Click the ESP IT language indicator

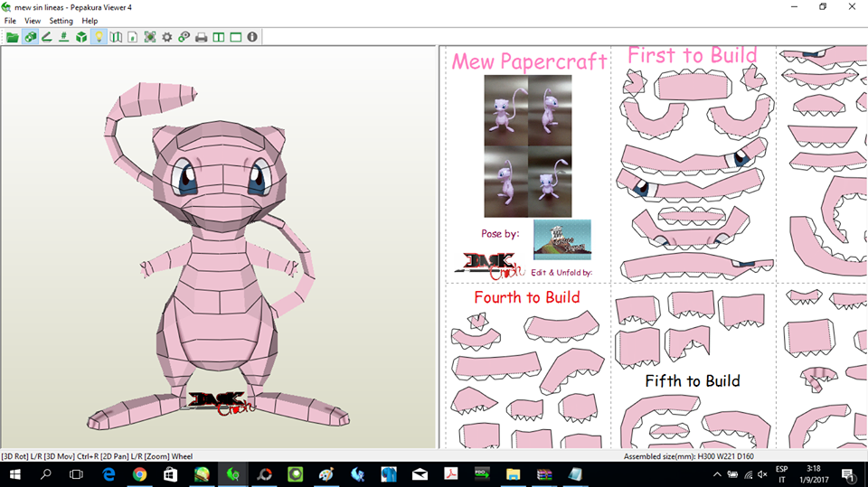click(781, 474)
